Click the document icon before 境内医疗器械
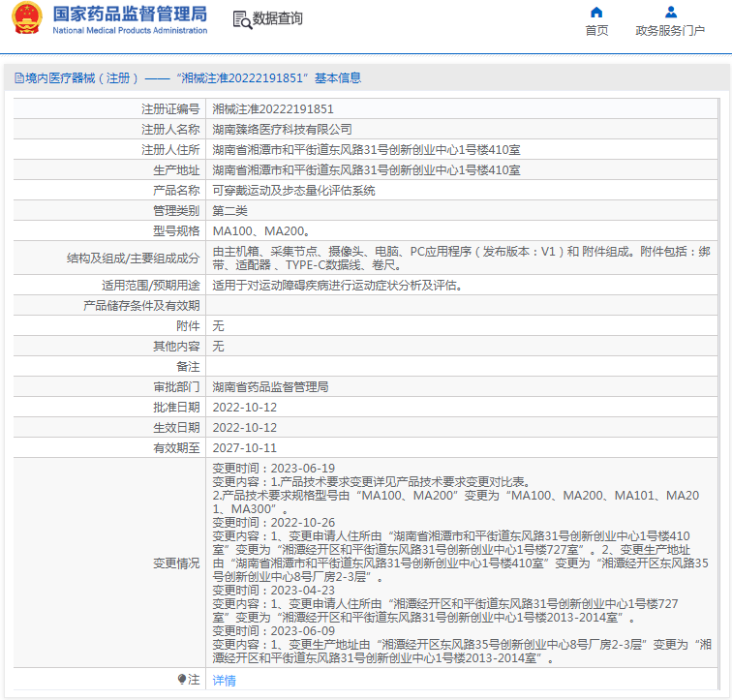The width and height of the screenshot is (732, 700). click(19, 77)
